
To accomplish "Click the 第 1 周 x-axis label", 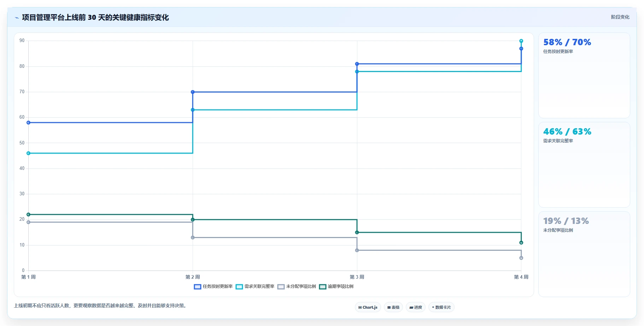I will pyautogui.click(x=29, y=277).
